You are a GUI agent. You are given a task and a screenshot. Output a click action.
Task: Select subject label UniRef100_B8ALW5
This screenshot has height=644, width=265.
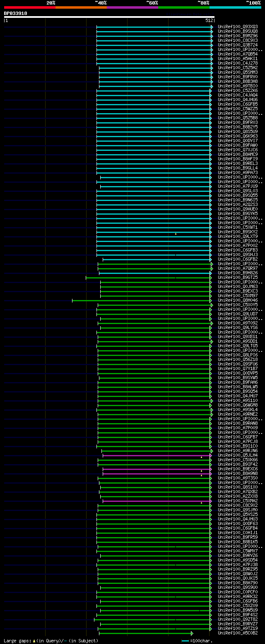tap(238, 387)
